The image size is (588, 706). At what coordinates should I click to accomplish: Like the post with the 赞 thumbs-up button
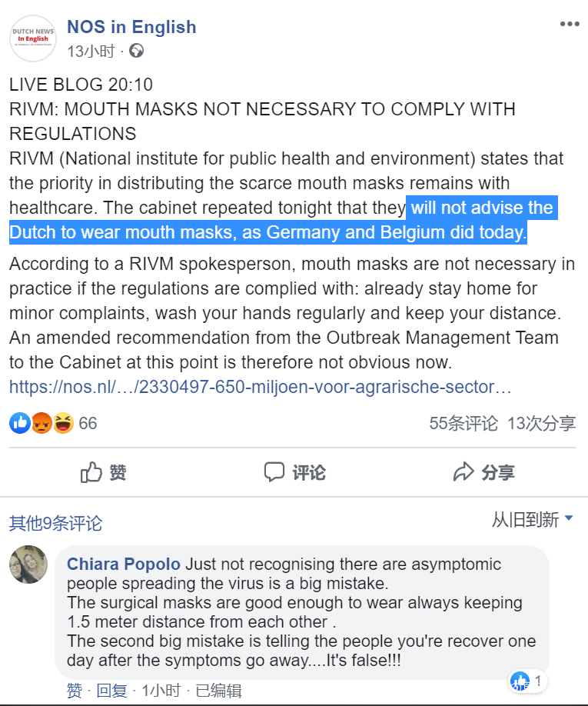click(x=104, y=472)
